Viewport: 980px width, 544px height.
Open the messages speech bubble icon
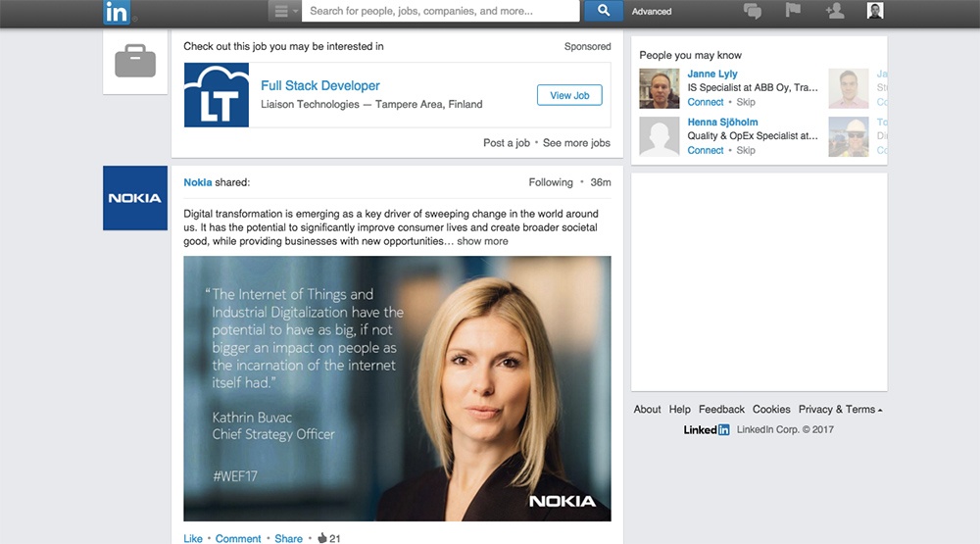coord(753,11)
